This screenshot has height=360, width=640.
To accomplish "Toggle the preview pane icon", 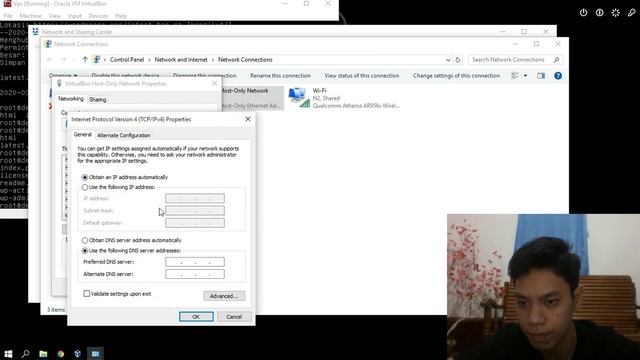I will [541, 76].
